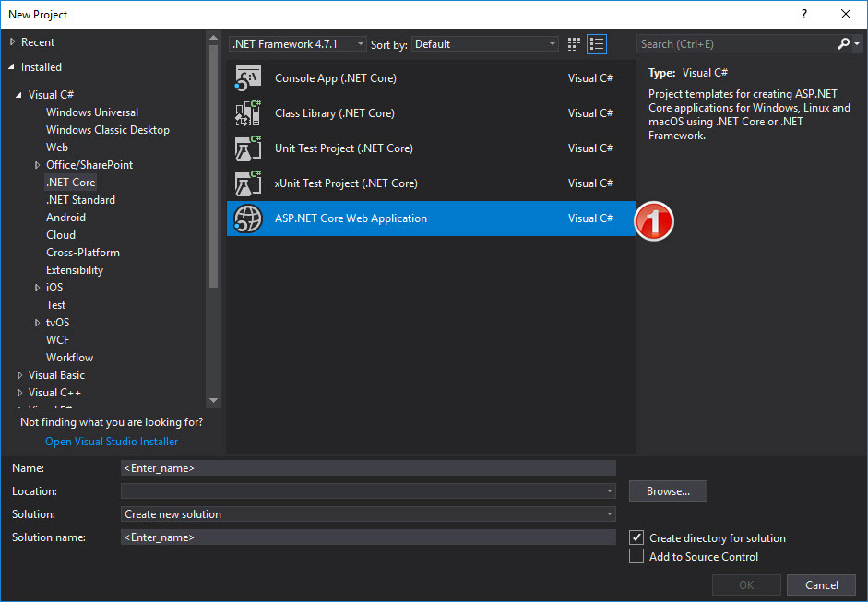The height and width of the screenshot is (602, 868).
Task: Enable Add to Source Control checkbox
Action: pos(636,556)
